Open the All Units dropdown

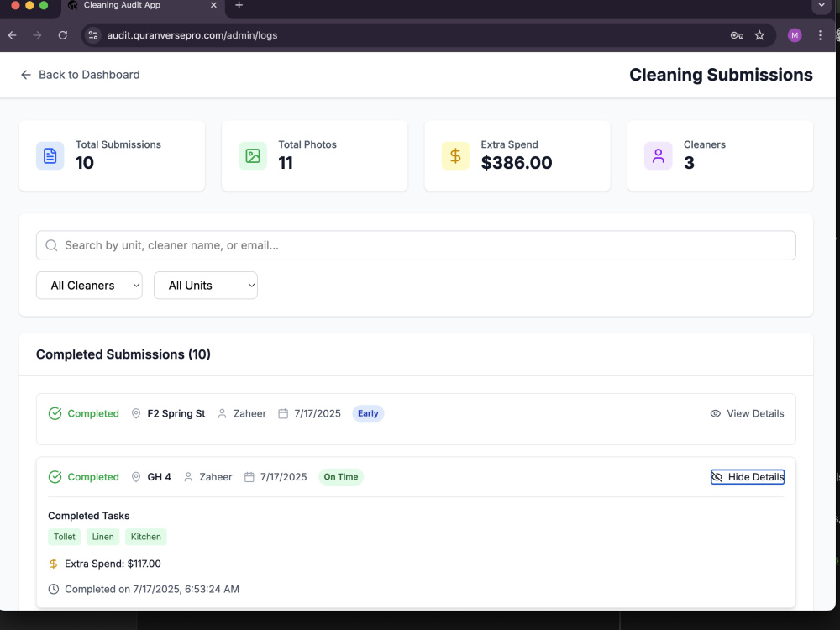(x=206, y=286)
